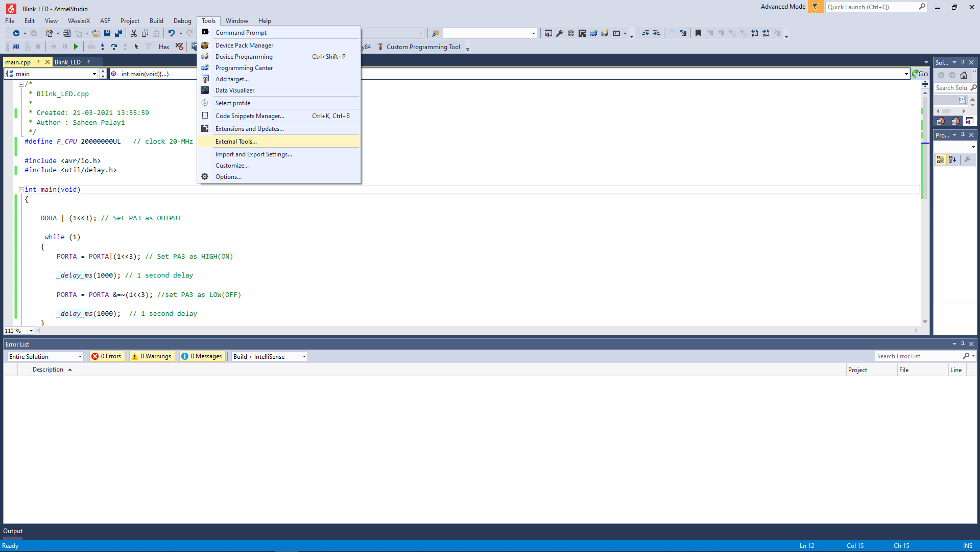Toggle the 0 Errors filter button
The image size is (980, 552).
pos(107,357)
